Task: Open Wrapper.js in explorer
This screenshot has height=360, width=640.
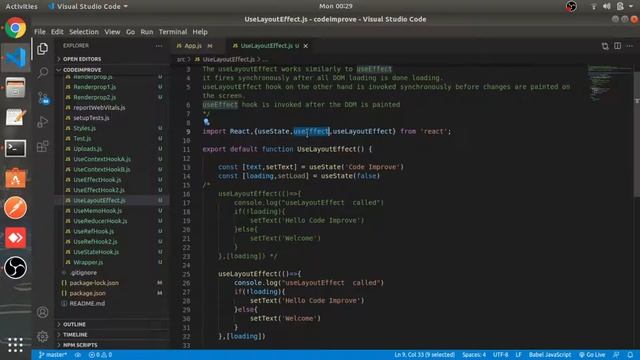Action: (x=88, y=262)
